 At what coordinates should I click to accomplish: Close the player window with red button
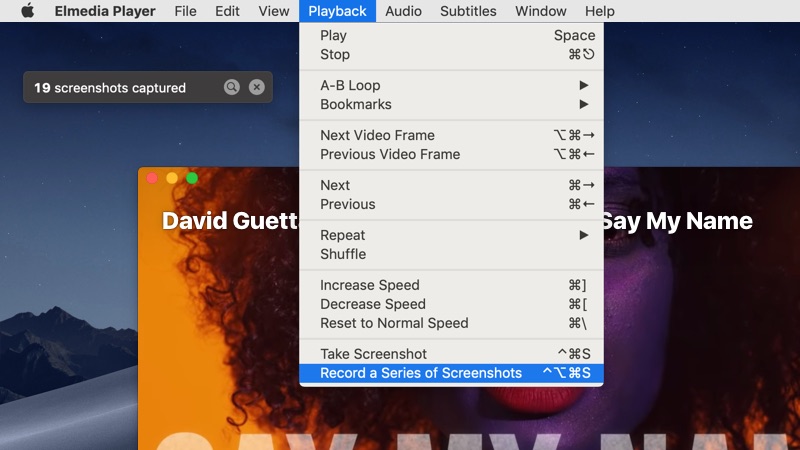[x=152, y=178]
